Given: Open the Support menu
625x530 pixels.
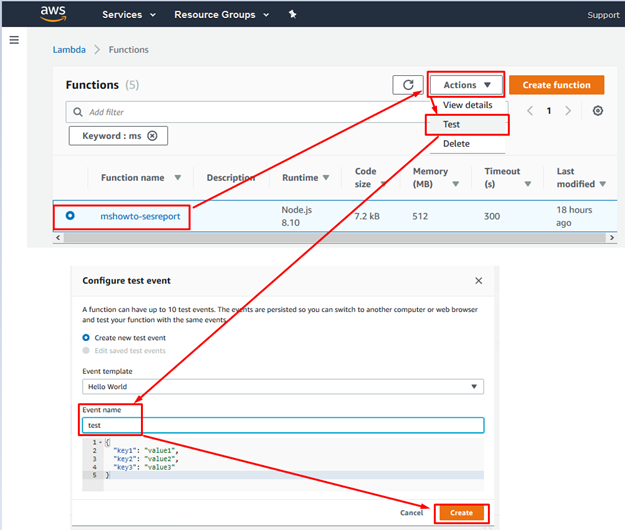Looking at the screenshot, I should tap(603, 15).
